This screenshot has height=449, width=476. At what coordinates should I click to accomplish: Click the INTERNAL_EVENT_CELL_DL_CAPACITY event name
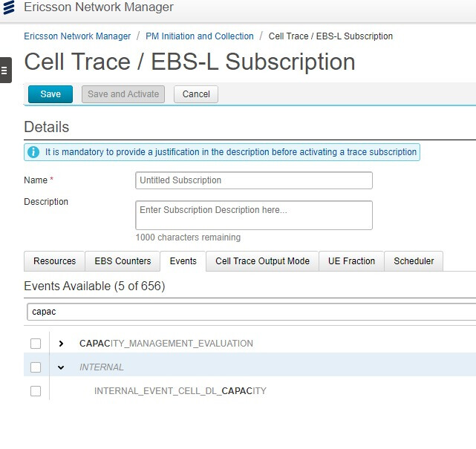[x=180, y=391]
